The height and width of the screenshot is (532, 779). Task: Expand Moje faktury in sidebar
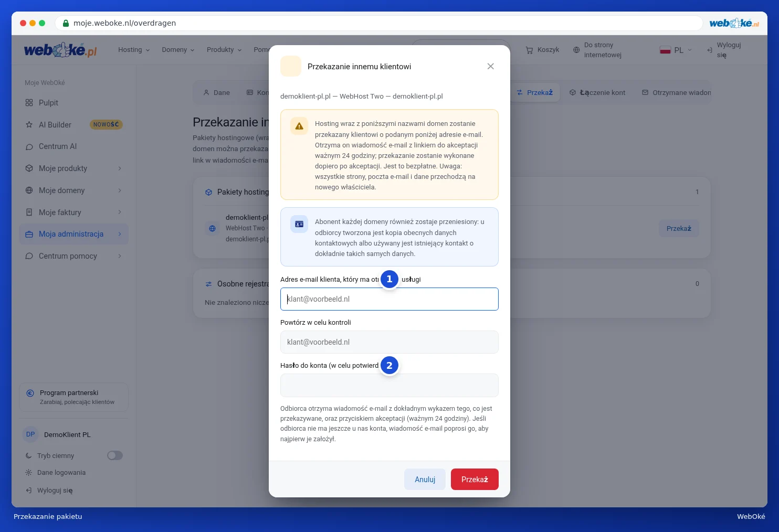tap(73, 212)
